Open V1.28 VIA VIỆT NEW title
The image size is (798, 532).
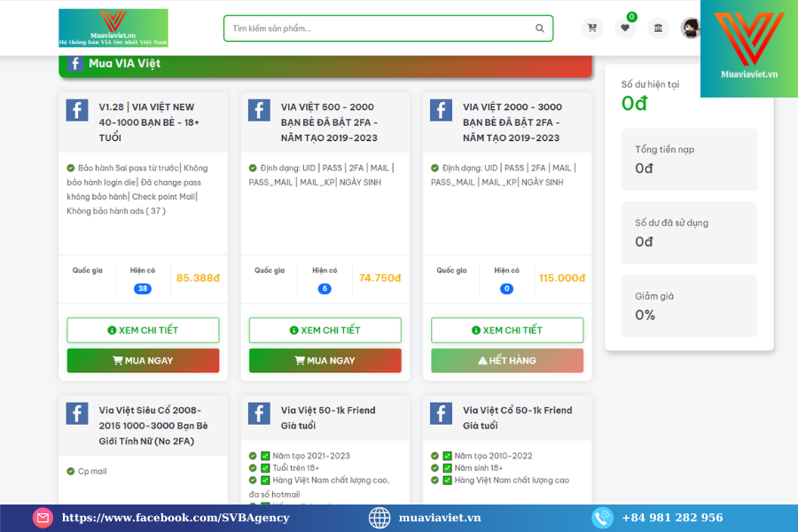150,122
